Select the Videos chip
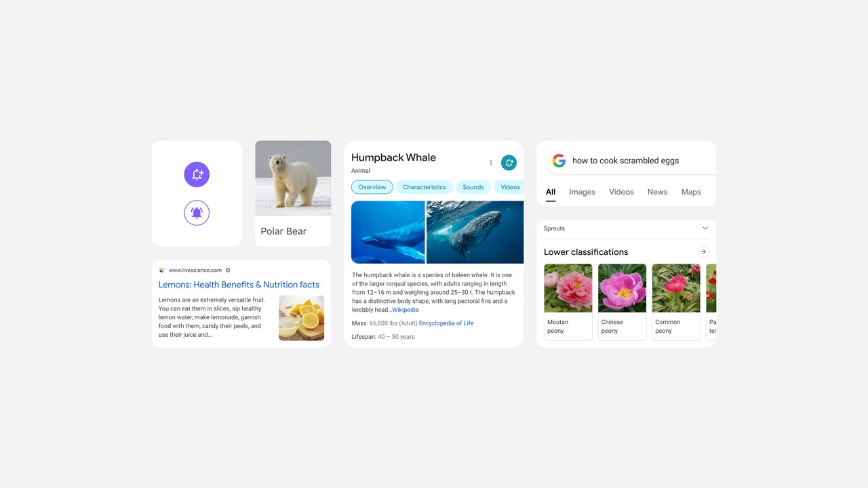This screenshot has height=488, width=868. click(x=509, y=187)
